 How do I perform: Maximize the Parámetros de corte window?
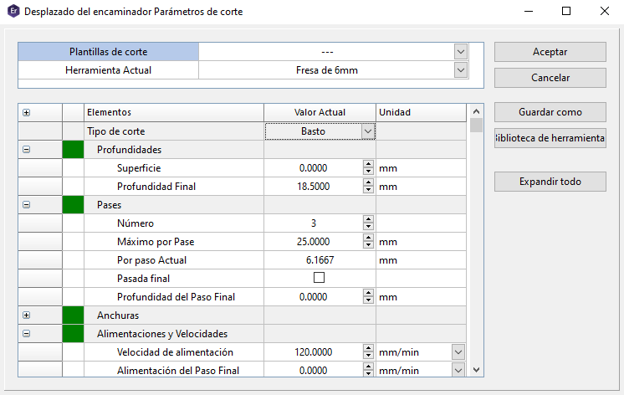click(x=566, y=11)
